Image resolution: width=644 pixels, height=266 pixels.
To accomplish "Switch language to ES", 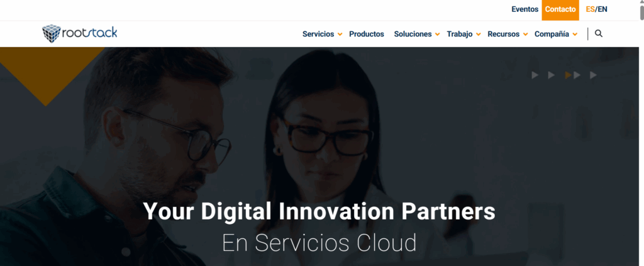I will pos(590,9).
